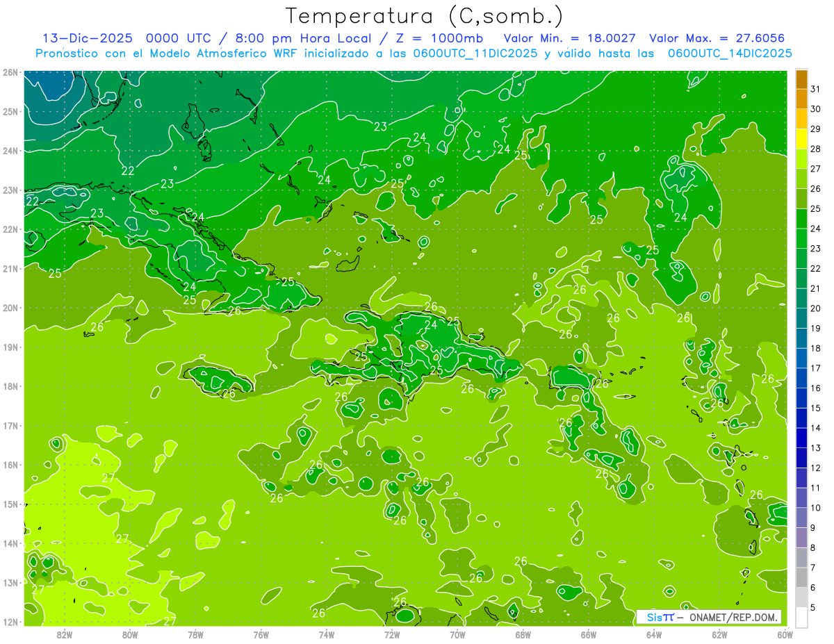Click the '74W' longitude label
The image size is (834, 644).
[327, 634]
